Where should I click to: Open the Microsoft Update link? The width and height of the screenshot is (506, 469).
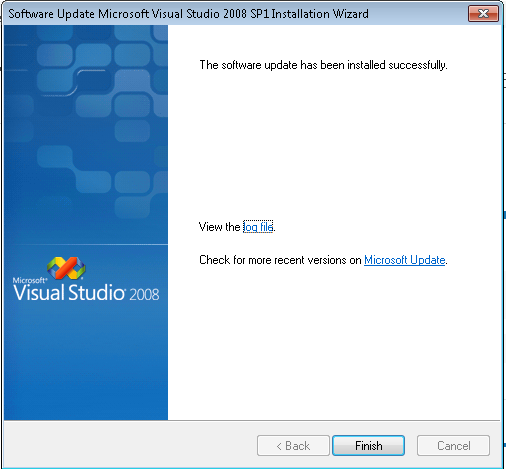(x=405, y=260)
